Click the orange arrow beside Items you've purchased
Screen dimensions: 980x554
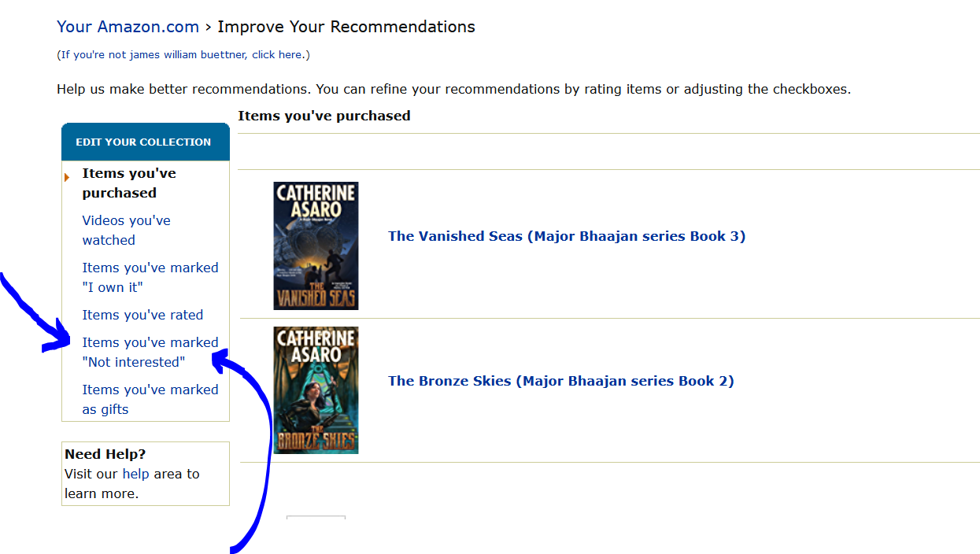click(x=68, y=177)
